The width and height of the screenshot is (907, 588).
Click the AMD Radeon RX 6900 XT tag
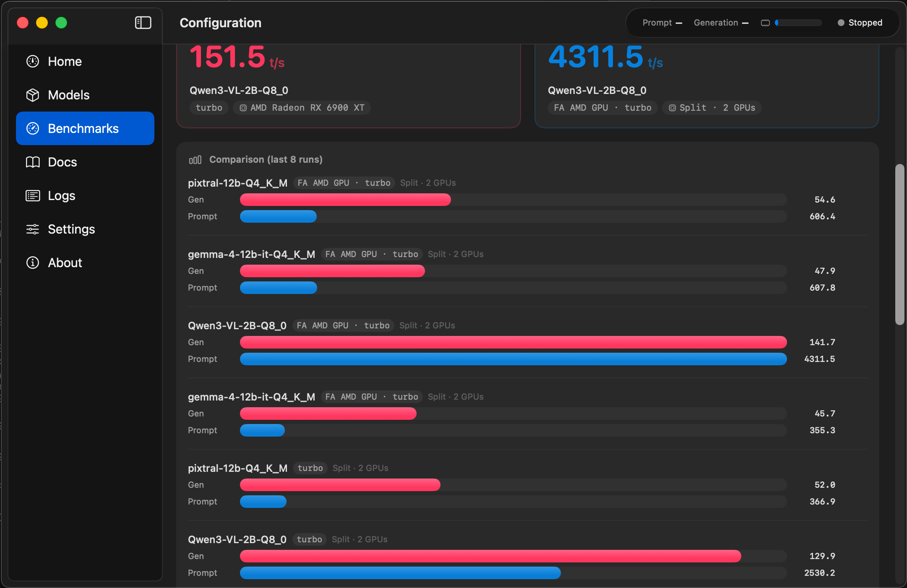[x=302, y=108]
